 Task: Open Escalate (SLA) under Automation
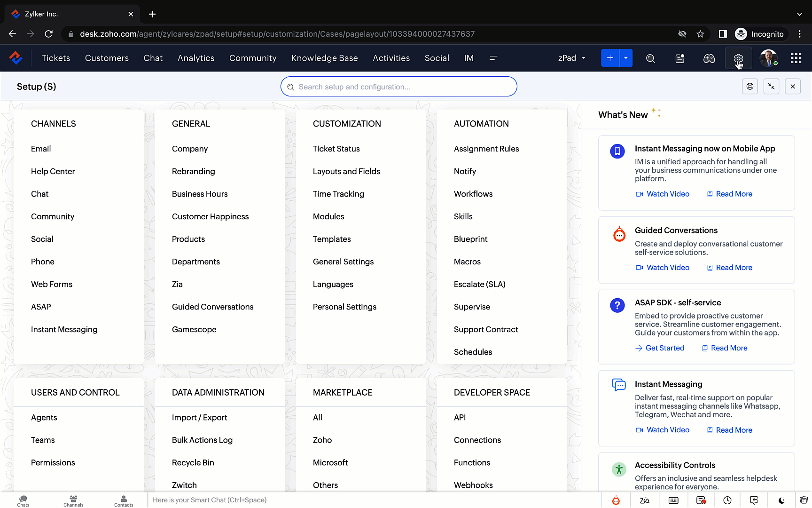tap(479, 284)
